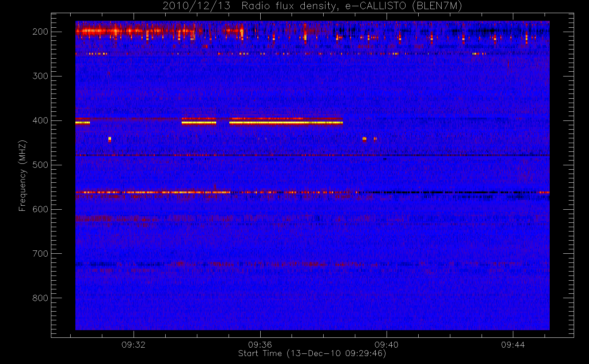Select the 'Frequency (MHZ)' axis label
The height and width of the screenshot is (364, 589).
pos(23,175)
